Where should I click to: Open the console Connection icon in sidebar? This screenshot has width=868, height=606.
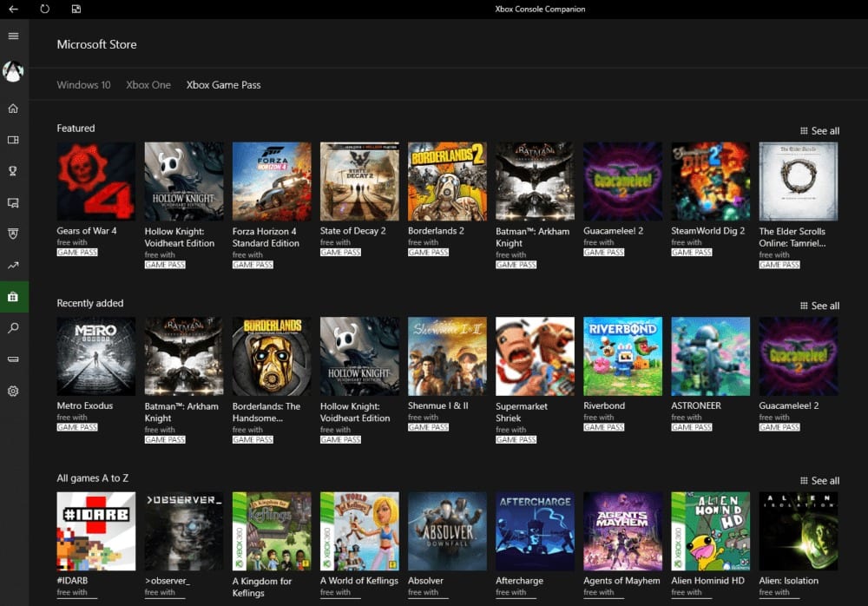pos(13,359)
